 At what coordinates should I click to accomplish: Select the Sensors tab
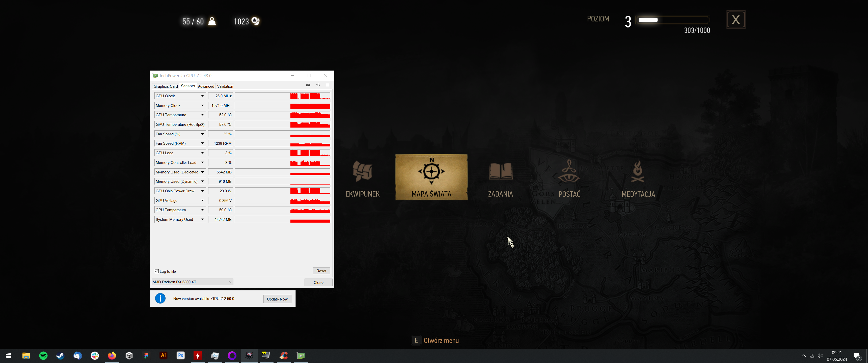click(x=188, y=86)
